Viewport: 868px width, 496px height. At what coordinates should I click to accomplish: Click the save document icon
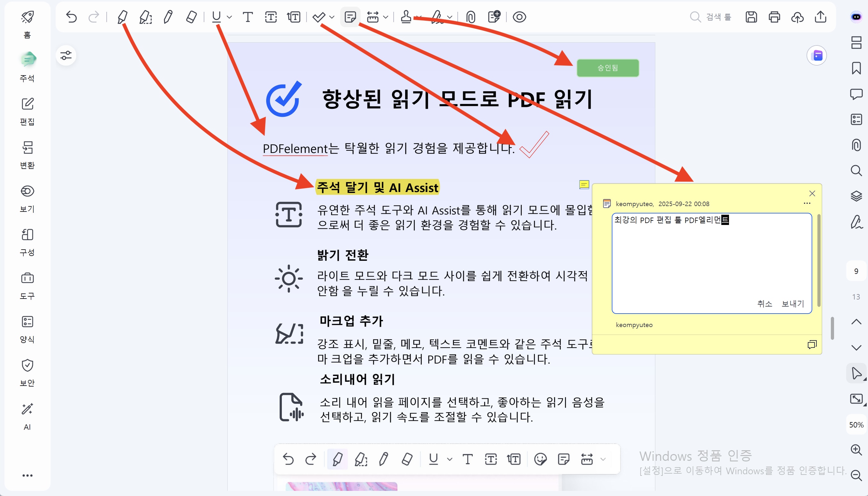(751, 17)
